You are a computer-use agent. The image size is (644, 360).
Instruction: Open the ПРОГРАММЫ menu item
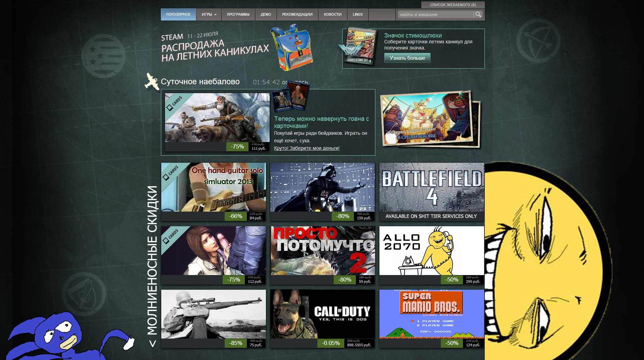(x=238, y=14)
